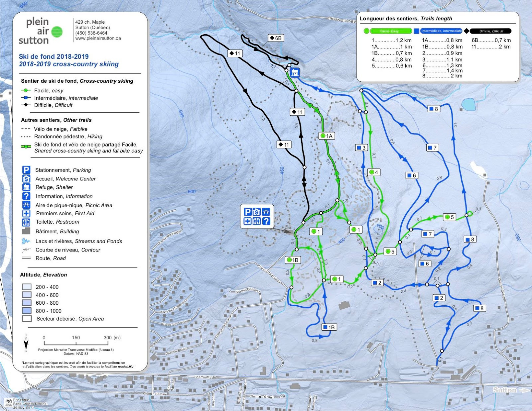Open the www.pleinairsutton.ca website link

(x=98, y=38)
